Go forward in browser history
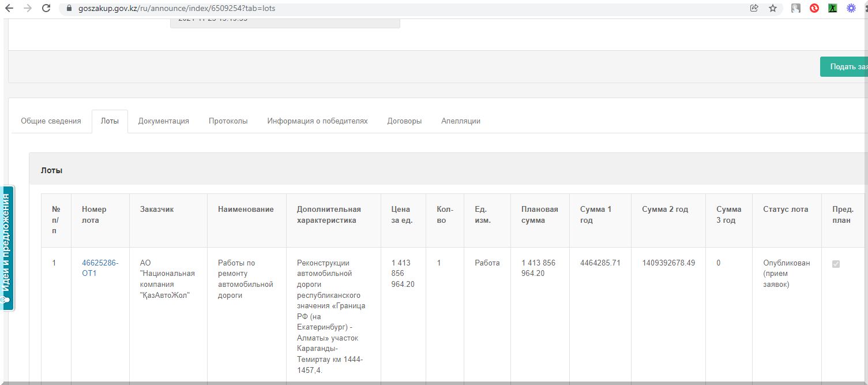 click(x=28, y=8)
